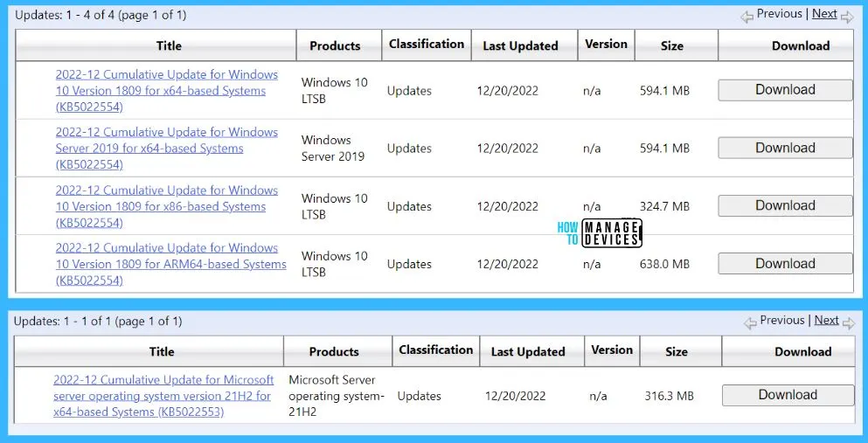Screen dimensions: 868x443
Task: Select the '316.3 MB' size value
Action: [670, 396]
